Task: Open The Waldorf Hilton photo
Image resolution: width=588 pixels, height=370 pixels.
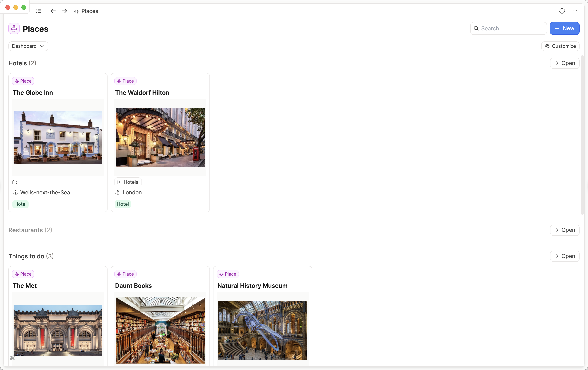Action: 160,138
